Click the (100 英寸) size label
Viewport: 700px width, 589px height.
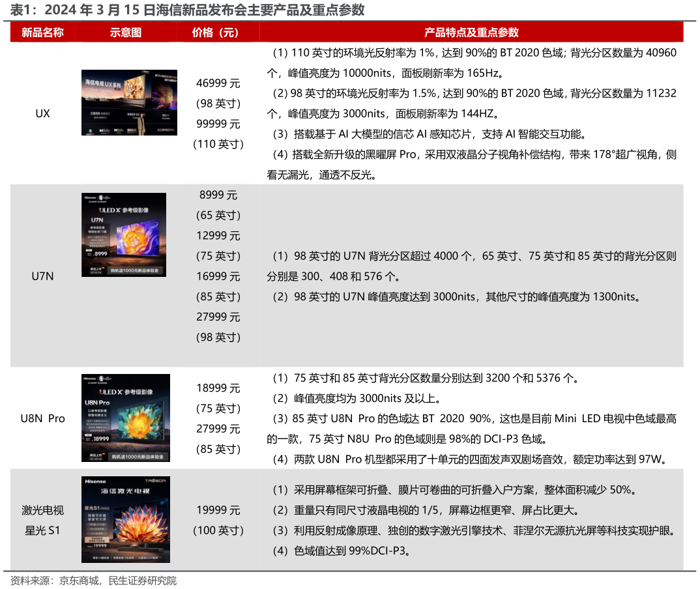tap(218, 530)
